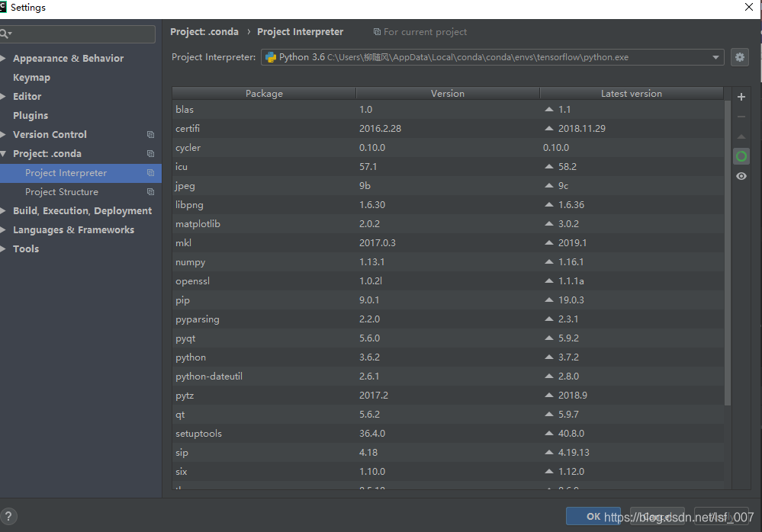The width and height of the screenshot is (762, 532).
Task: Expand the Version Control section
Action: pos(3,134)
